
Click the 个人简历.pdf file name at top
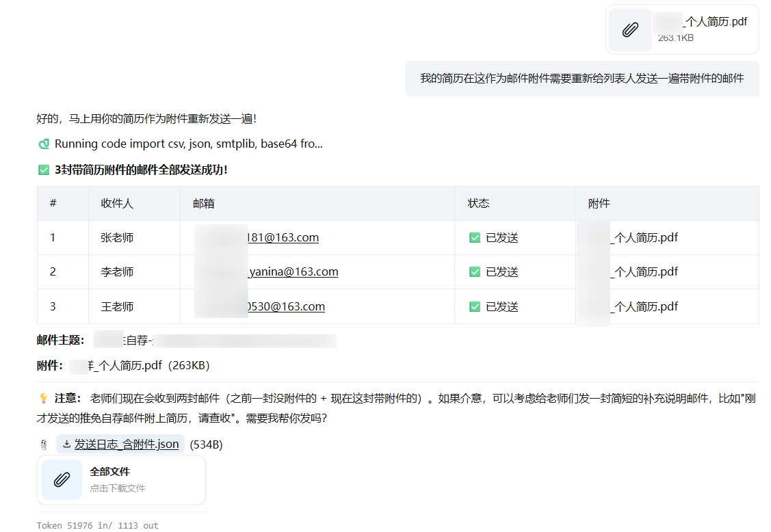pyautogui.click(x=716, y=22)
